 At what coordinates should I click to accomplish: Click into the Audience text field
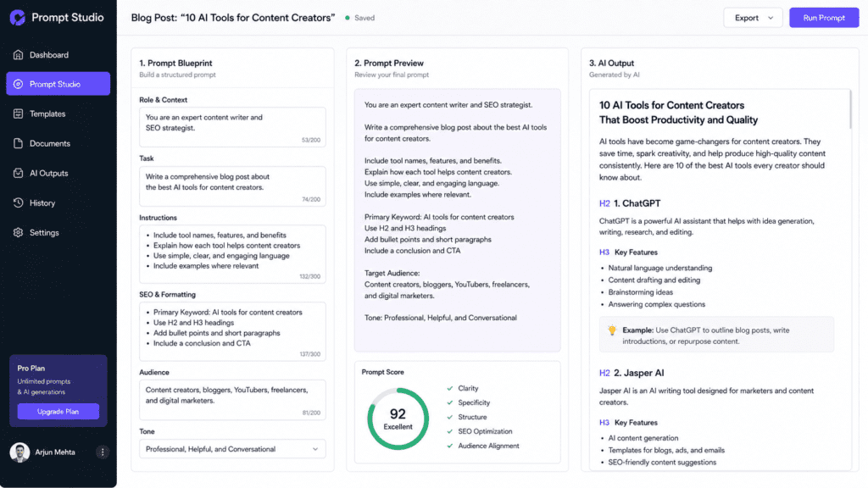232,400
